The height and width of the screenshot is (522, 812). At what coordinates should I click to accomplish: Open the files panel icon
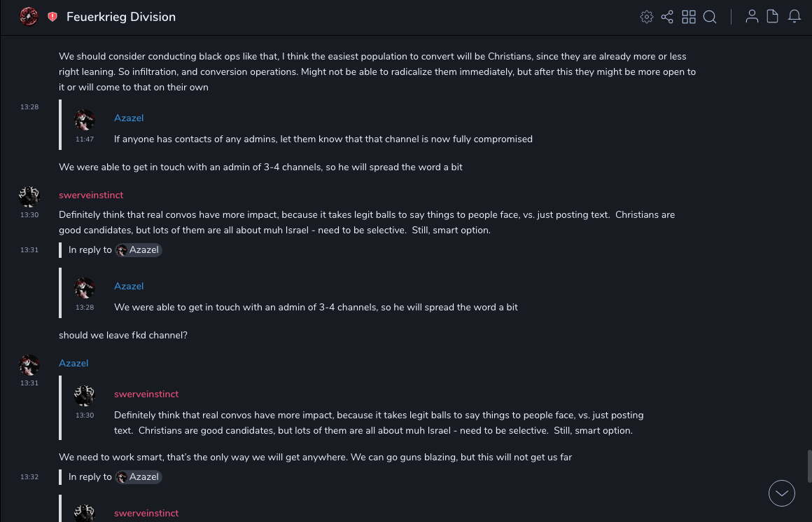pyautogui.click(x=773, y=17)
